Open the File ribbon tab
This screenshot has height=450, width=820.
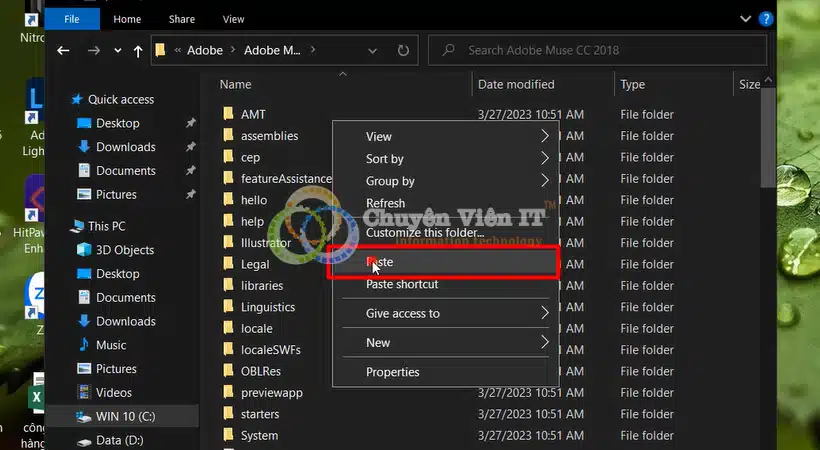point(72,19)
